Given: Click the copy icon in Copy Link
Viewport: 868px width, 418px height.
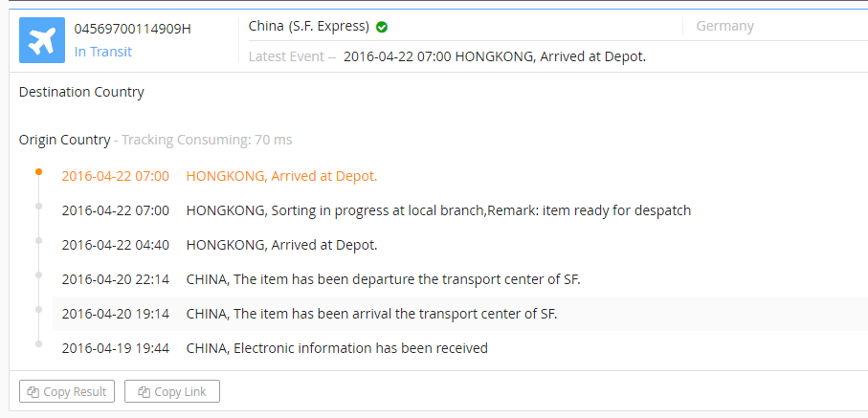Looking at the screenshot, I should (x=145, y=392).
